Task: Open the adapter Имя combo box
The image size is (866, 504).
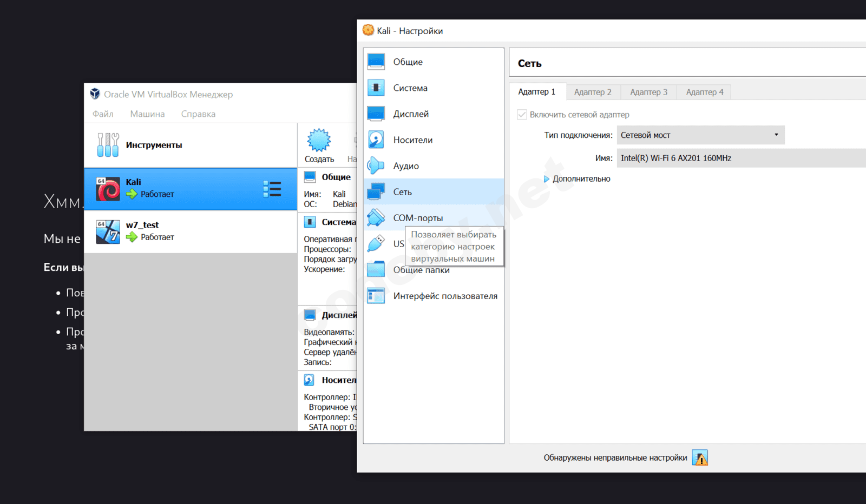Action: pyautogui.click(x=742, y=158)
